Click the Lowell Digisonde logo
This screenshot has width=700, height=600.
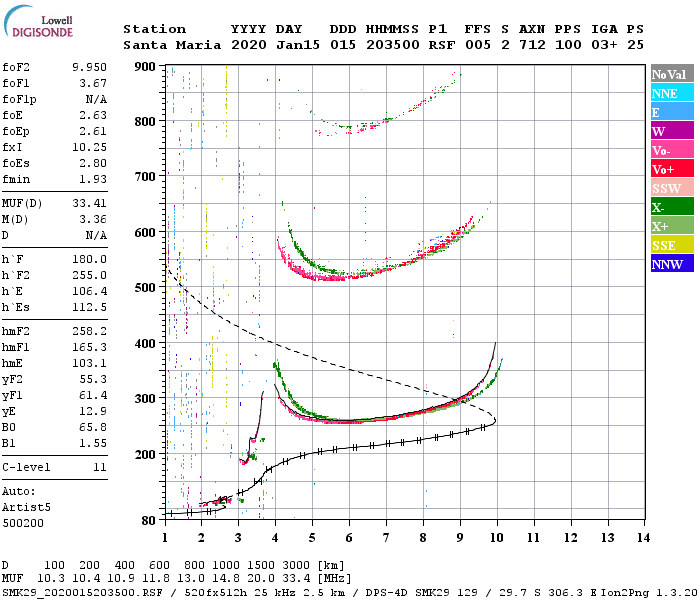pyautogui.click(x=38, y=22)
